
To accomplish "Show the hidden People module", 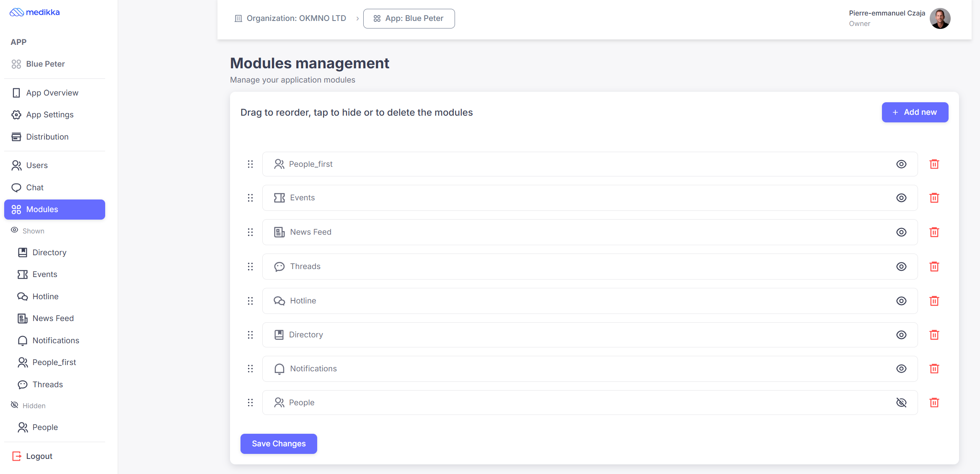I will 901,403.
